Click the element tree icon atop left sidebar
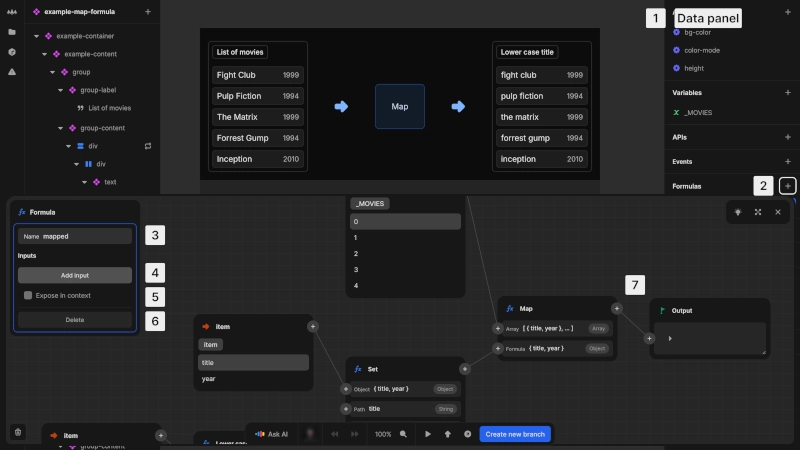This screenshot has width=800, height=450. 12,12
